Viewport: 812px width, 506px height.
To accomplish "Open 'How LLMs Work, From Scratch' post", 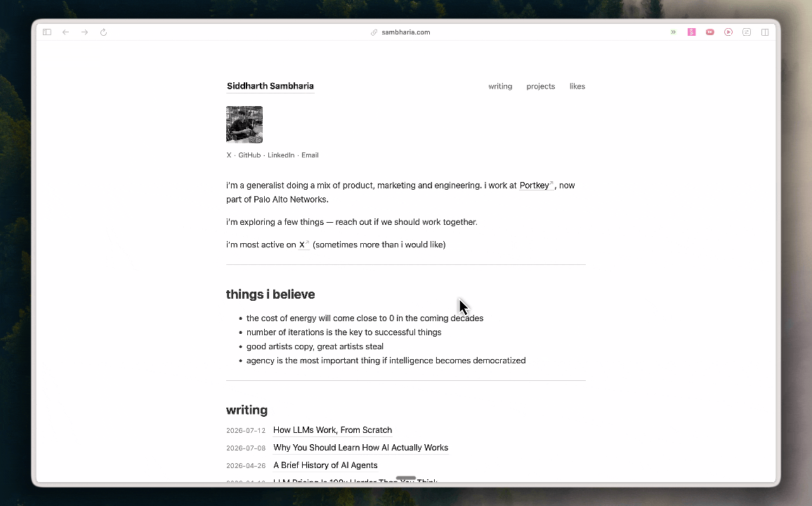I will click(332, 430).
